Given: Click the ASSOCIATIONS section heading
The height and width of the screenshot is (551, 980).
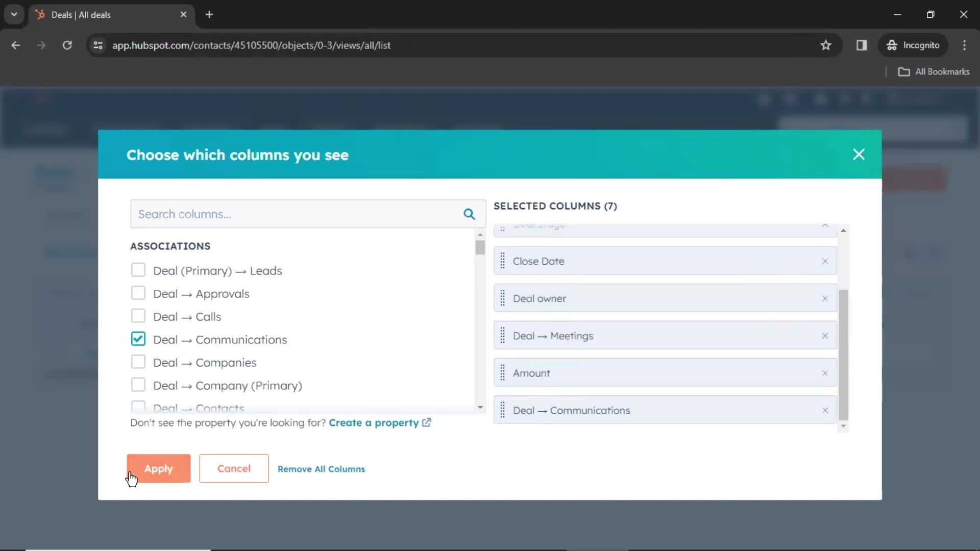Looking at the screenshot, I should click(170, 246).
